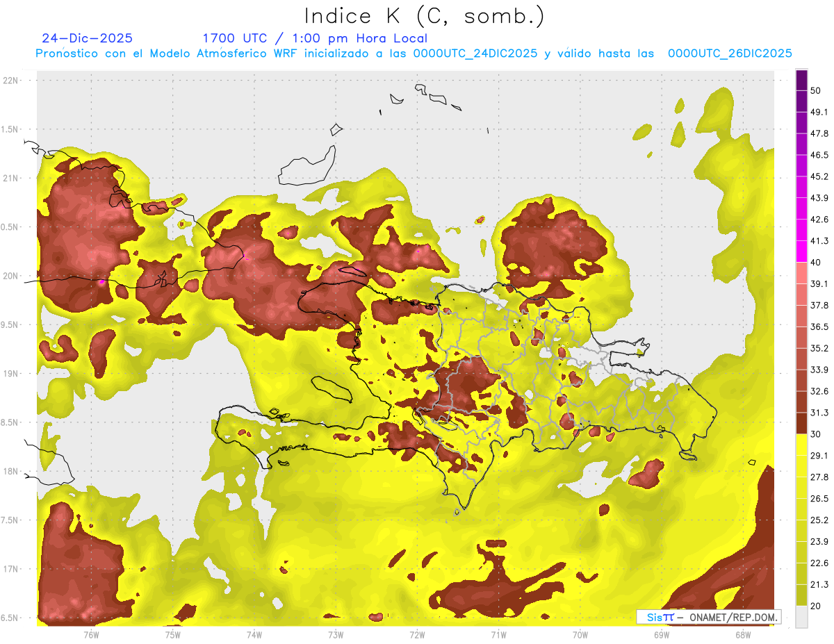834x644 pixels.
Task: Select the '41.3' legend value
Action: [819, 241]
